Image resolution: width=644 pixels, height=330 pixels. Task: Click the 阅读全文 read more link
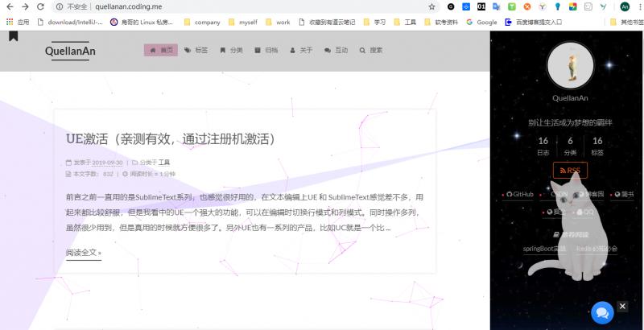click(x=84, y=253)
